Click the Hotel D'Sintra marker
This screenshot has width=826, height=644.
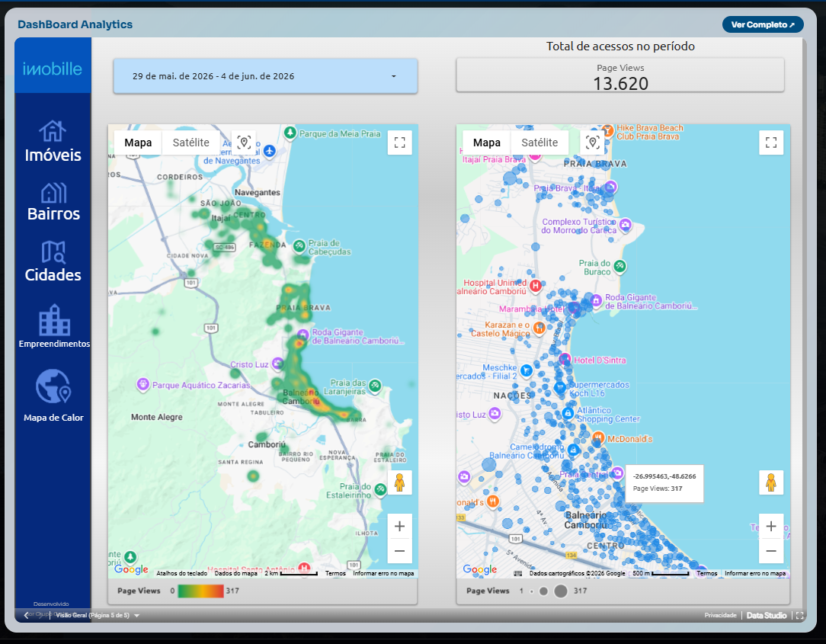coord(565,360)
